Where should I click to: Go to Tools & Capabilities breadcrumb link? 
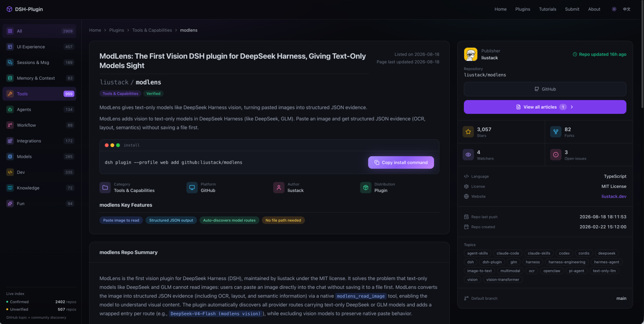coord(152,30)
